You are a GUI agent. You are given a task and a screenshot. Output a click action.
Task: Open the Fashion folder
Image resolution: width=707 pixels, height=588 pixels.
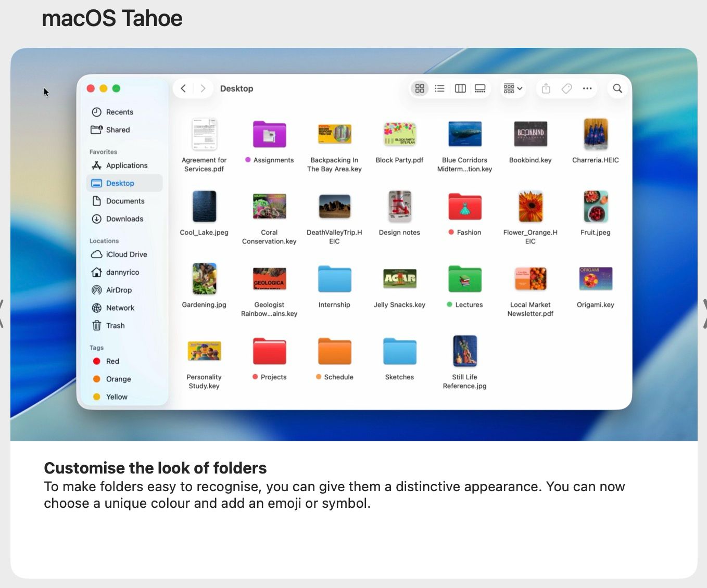pyautogui.click(x=465, y=207)
